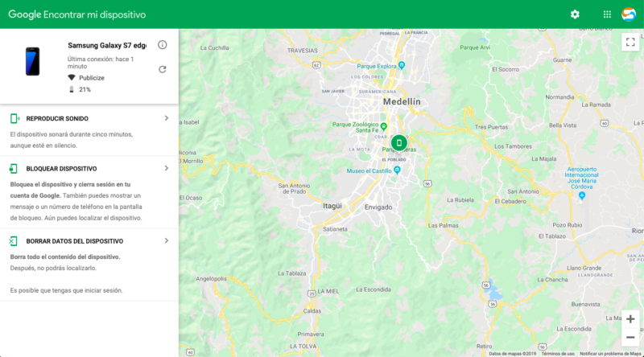Viewport: 644px width, 357px height.
Task: Click the Parque Zoológico Santa Fe pin
Action: coord(384,126)
